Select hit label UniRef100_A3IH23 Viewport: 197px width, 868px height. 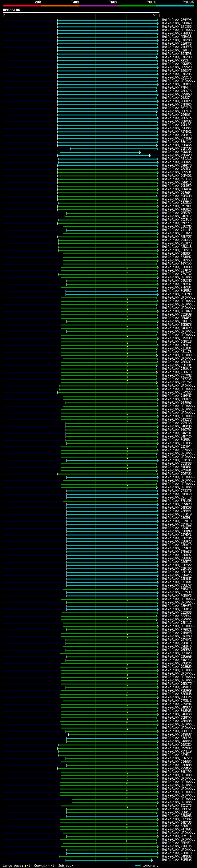tap(176, 233)
